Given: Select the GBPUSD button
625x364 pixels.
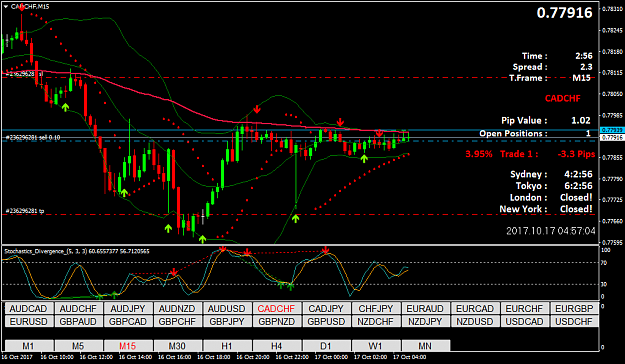Looking at the screenshot, I should point(326,321).
